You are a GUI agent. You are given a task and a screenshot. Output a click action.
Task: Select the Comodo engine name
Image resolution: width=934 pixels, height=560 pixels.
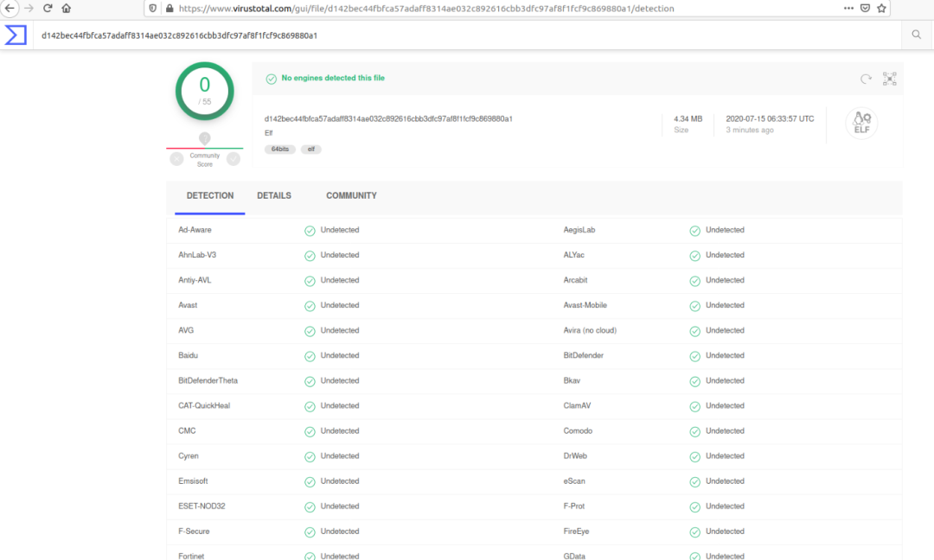pos(578,430)
